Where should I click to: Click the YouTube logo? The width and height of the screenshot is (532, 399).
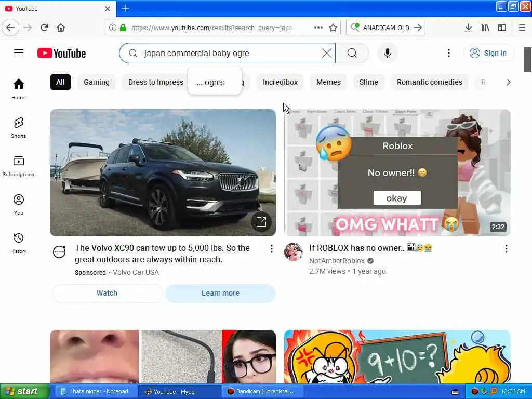click(x=61, y=54)
